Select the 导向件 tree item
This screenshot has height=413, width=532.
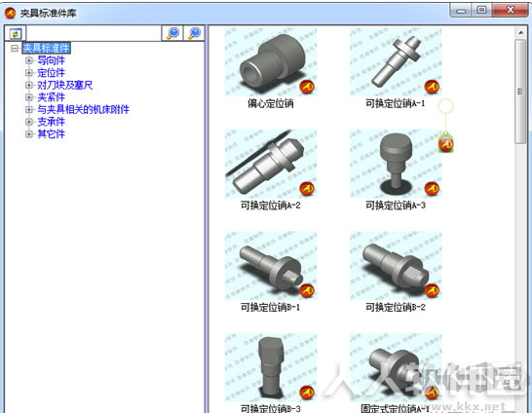tap(51, 60)
